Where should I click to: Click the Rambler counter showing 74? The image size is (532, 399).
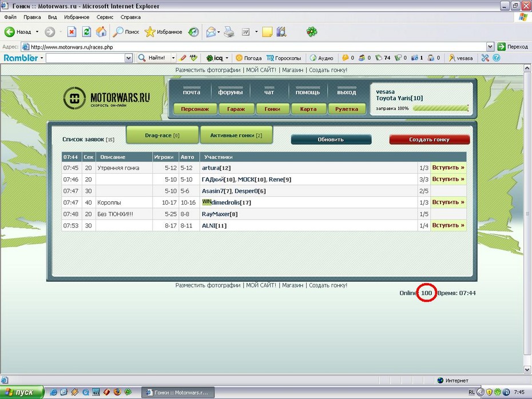point(383,58)
